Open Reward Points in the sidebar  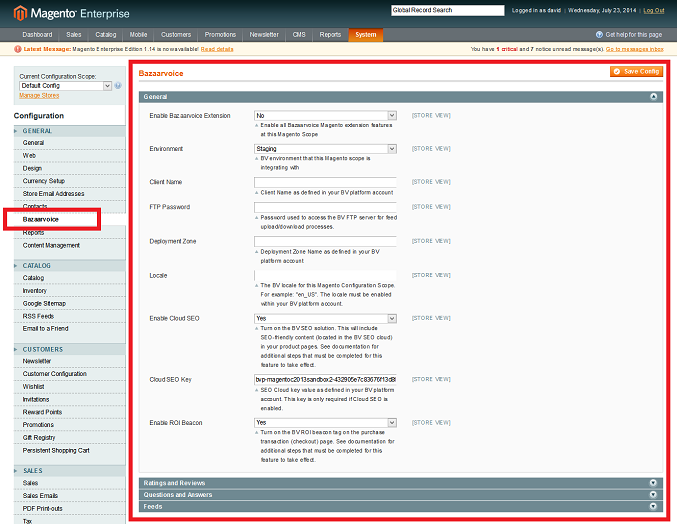tap(42, 412)
